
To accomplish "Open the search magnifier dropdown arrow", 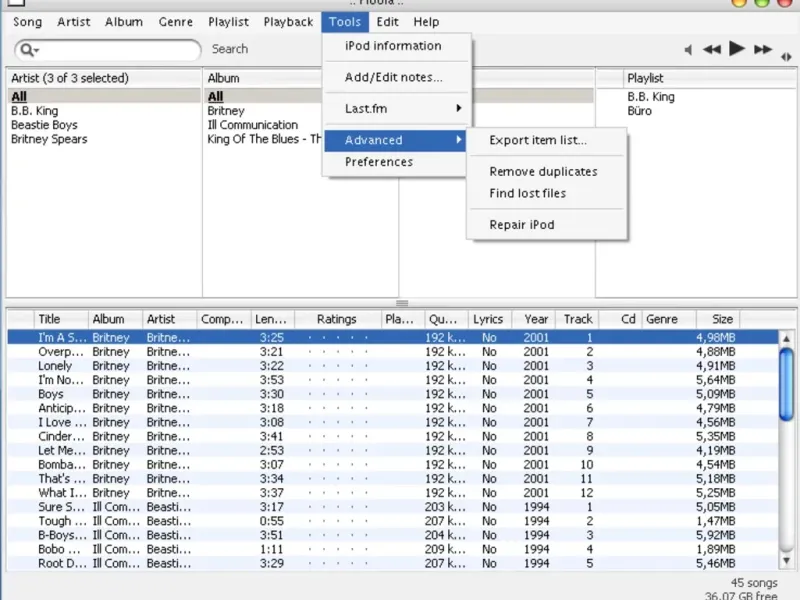I will coord(35,51).
